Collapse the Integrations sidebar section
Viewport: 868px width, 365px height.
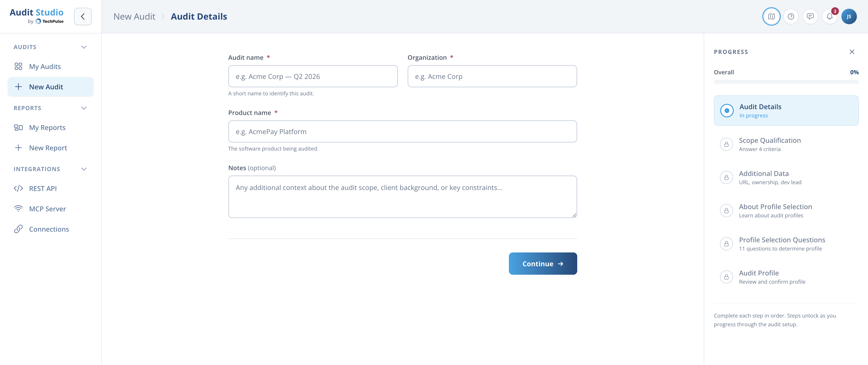84,169
